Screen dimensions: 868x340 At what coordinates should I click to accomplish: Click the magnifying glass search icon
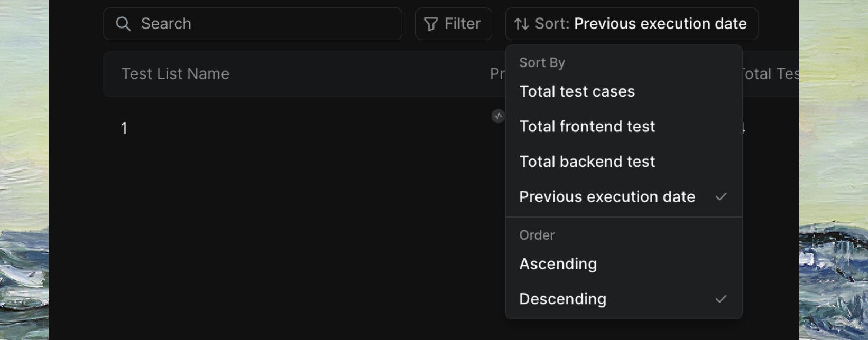tap(123, 24)
